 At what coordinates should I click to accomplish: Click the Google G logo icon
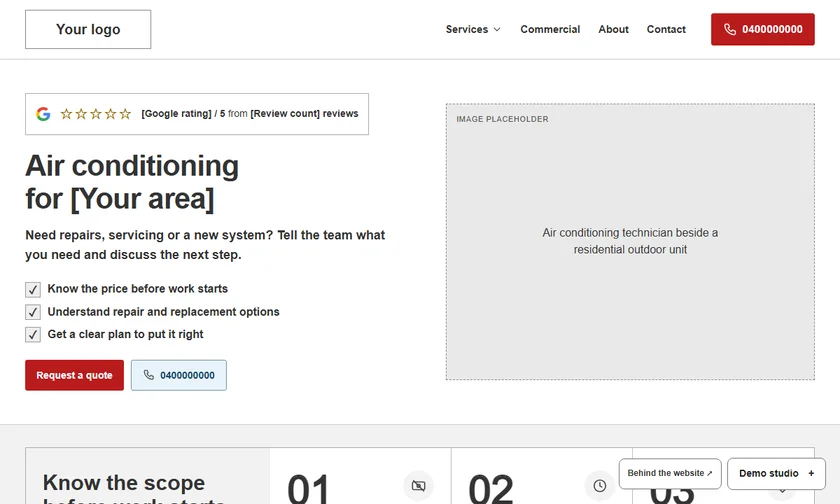(43, 114)
